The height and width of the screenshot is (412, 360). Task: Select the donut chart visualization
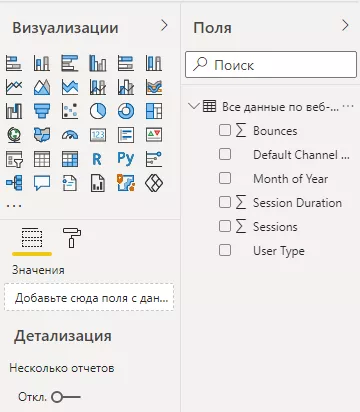coord(126,111)
